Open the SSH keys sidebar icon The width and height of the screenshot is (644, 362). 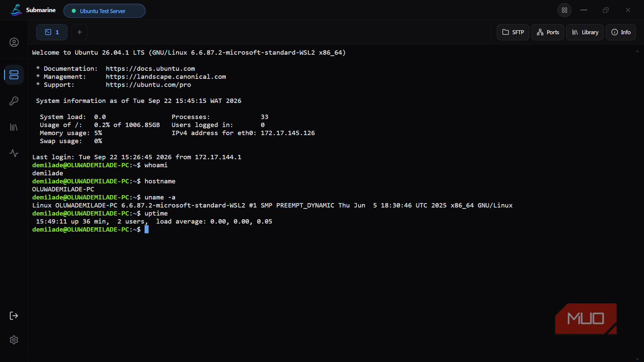[14, 101]
